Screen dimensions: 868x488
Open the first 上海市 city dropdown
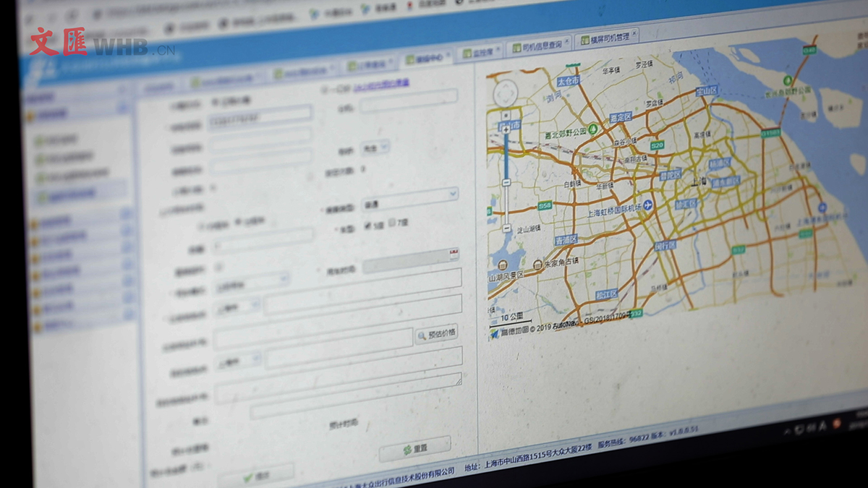[237, 306]
